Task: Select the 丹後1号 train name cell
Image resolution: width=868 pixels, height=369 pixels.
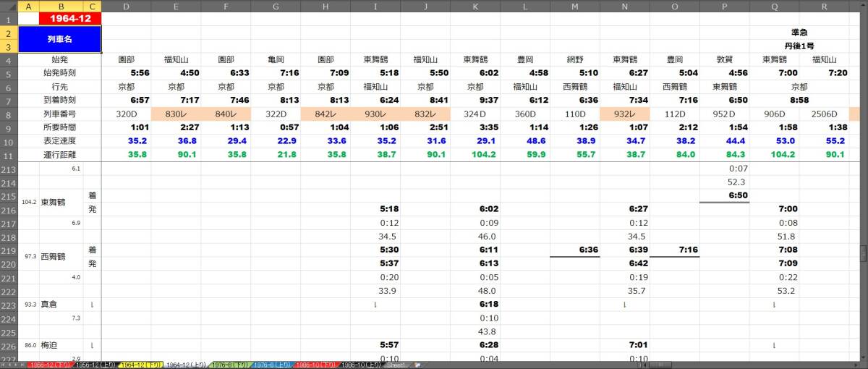Action: [799, 46]
